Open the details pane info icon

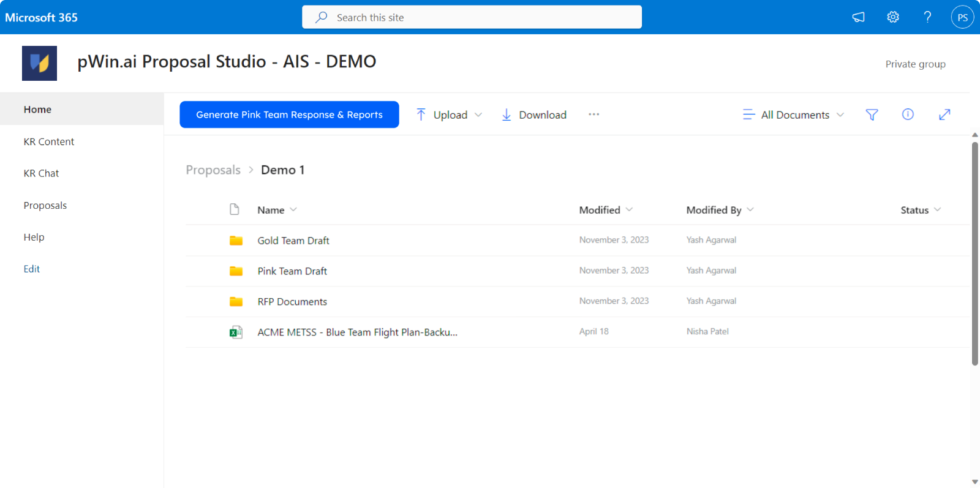(x=908, y=114)
